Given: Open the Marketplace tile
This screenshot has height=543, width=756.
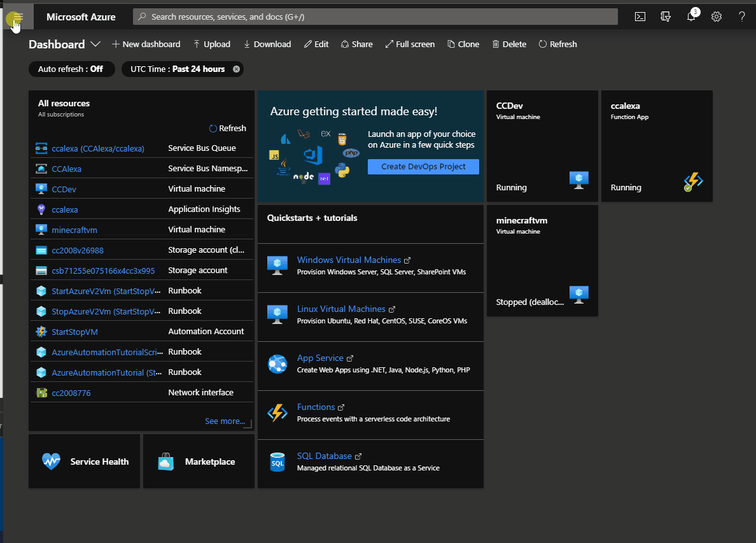Looking at the screenshot, I should pos(199,462).
